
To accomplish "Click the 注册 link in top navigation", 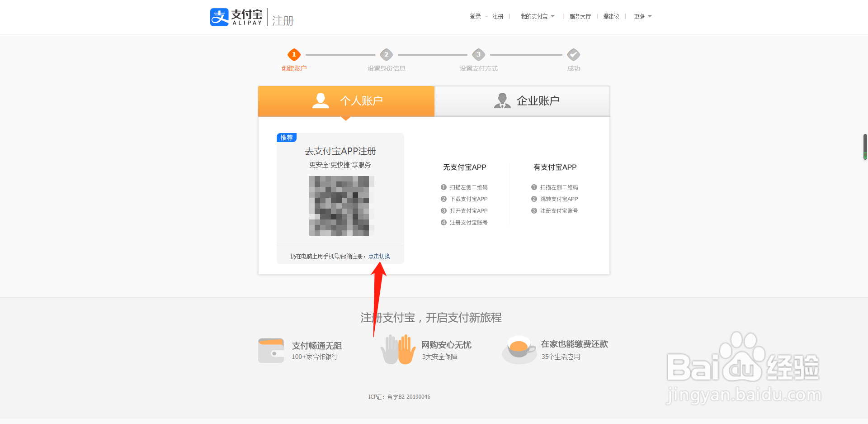I will pos(498,16).
